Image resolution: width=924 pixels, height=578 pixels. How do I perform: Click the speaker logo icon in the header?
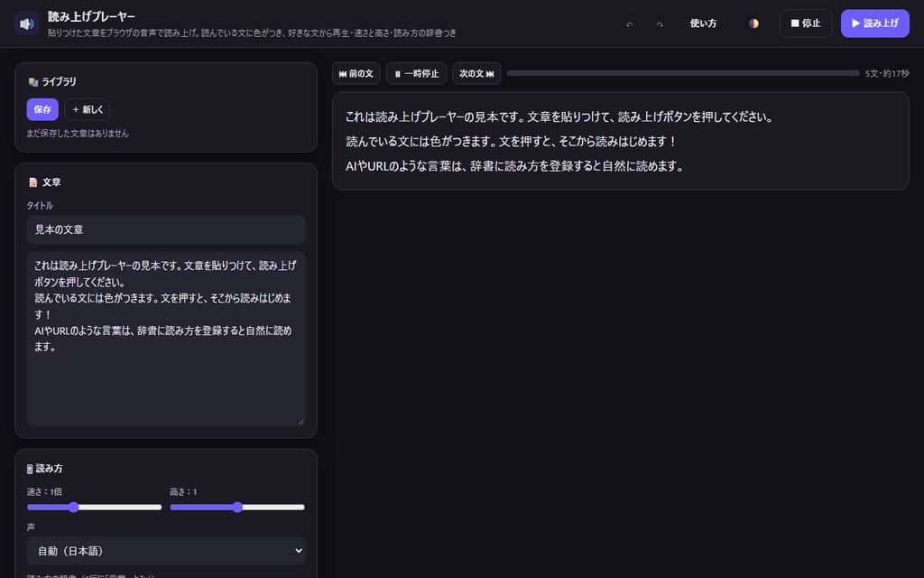(26, 23)
